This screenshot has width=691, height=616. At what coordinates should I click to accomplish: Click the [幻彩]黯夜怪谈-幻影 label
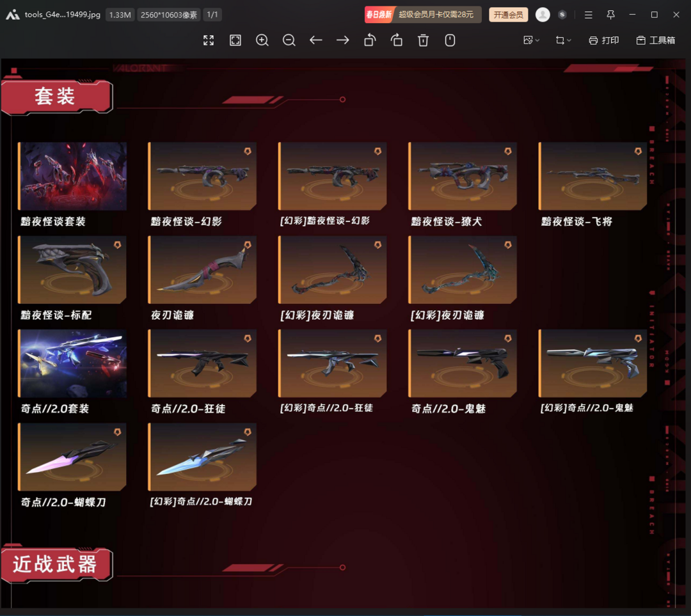325,221
